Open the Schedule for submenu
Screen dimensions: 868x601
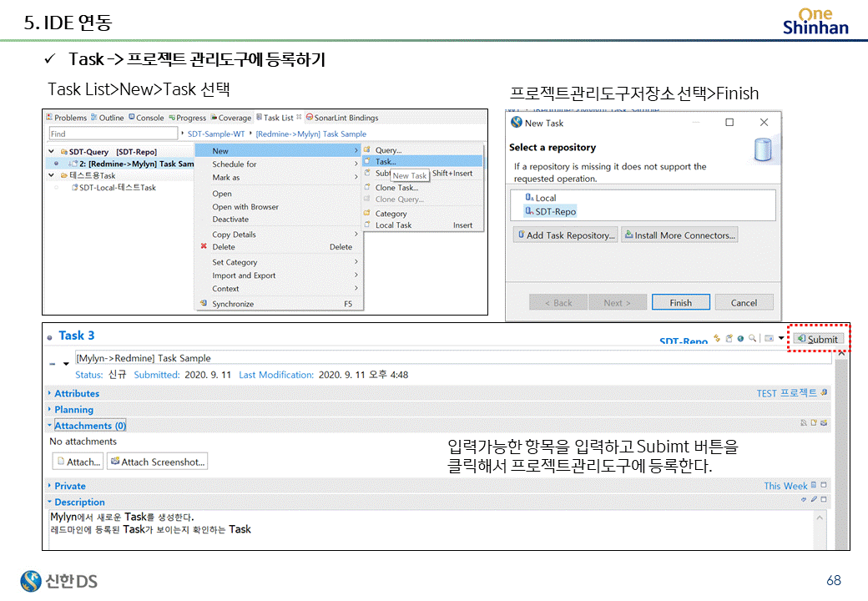pos(279,164)
